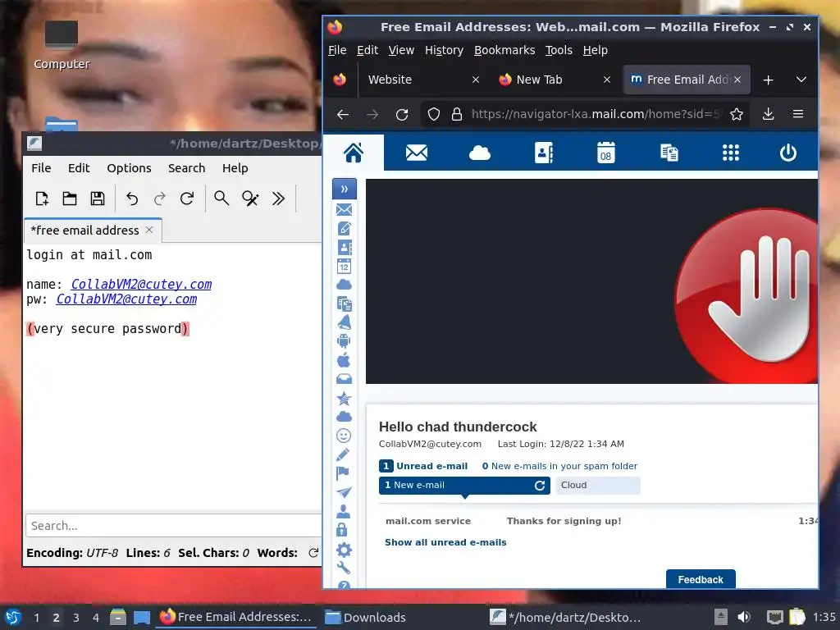Close the Free Email Addresses tab
Image resolution: width=840 pixels, height=630 pixels.
[737, 80]
